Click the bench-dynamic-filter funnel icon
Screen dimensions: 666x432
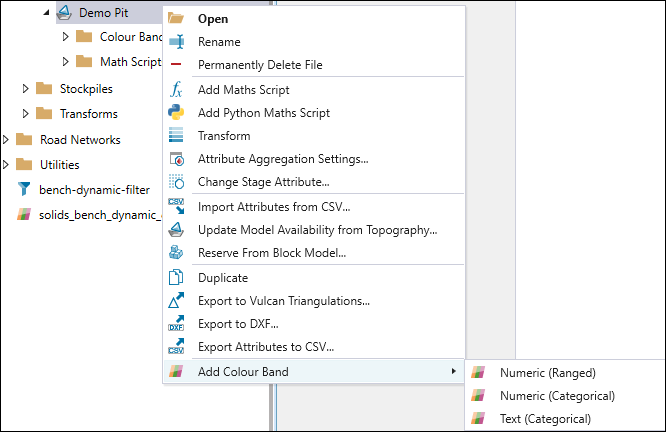pos(24,189)
